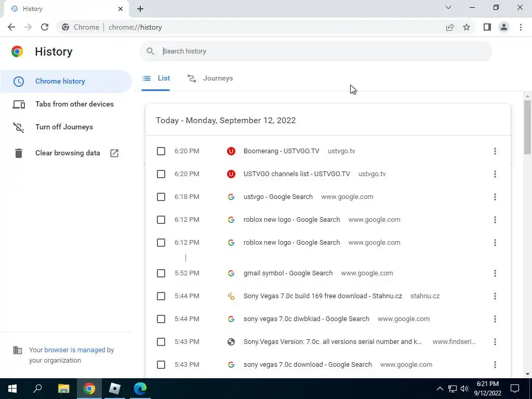Open the gmail symbol - Google Search link
Screen dimensions: 532x399
click(288, 273)
